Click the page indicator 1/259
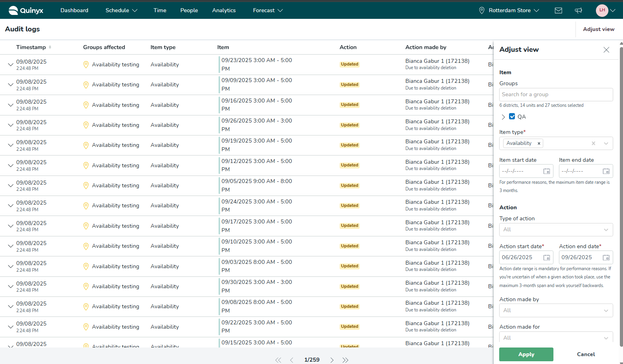 click(x=312, y=360)
